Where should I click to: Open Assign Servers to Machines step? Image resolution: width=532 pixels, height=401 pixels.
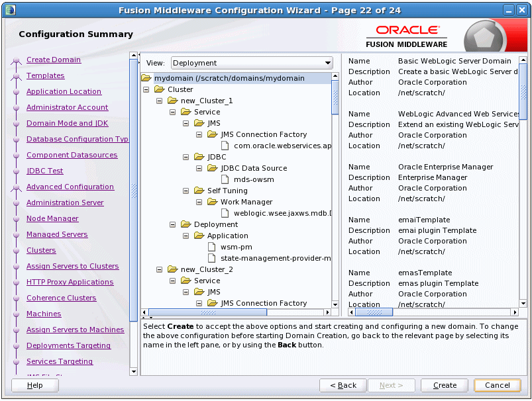(x=76, y=330)
